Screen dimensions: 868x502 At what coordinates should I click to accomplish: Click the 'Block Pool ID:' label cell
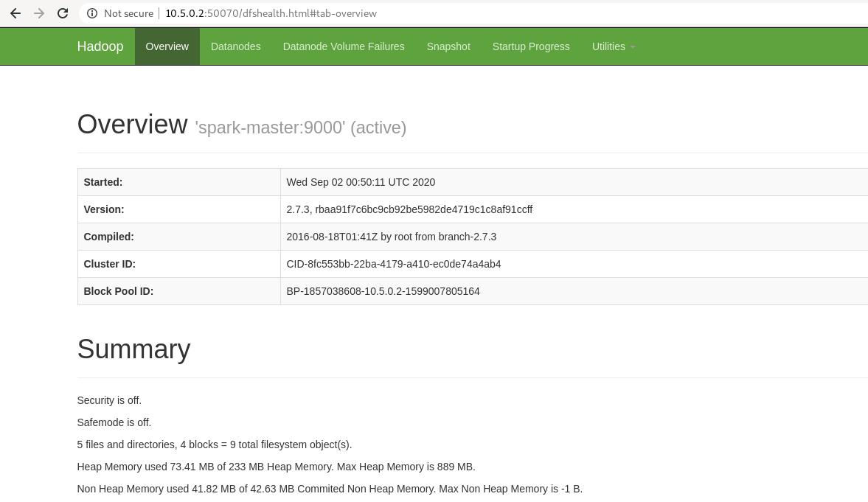coord(178,291)
